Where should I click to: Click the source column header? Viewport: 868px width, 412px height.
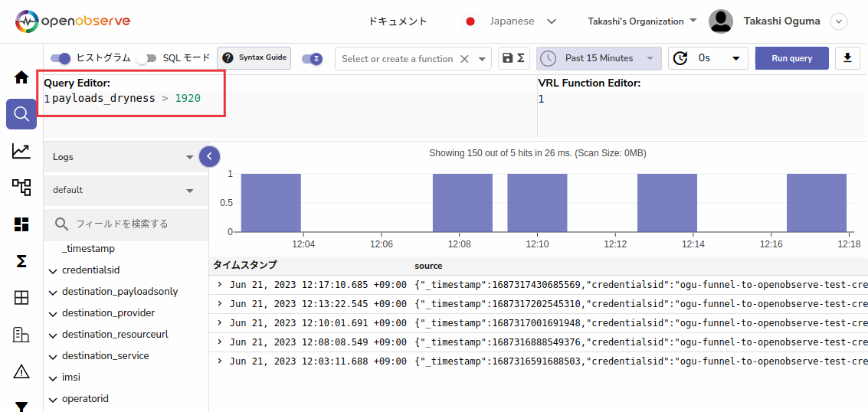428,266
